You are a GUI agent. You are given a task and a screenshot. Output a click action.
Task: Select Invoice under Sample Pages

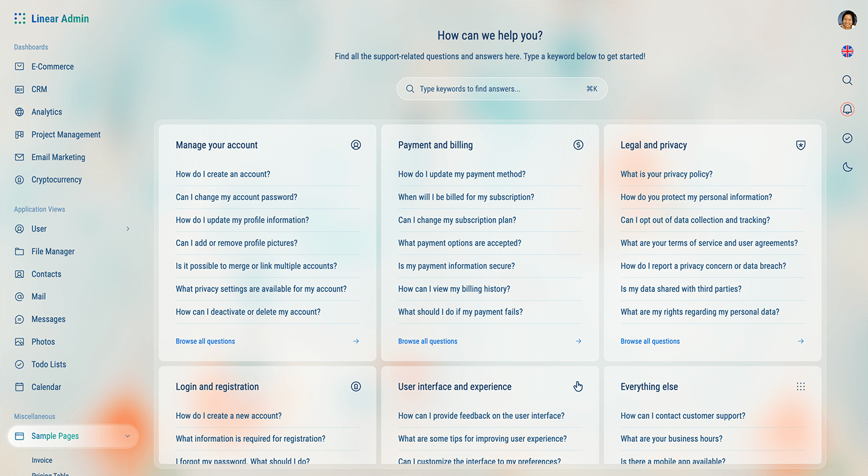point(42,460)
